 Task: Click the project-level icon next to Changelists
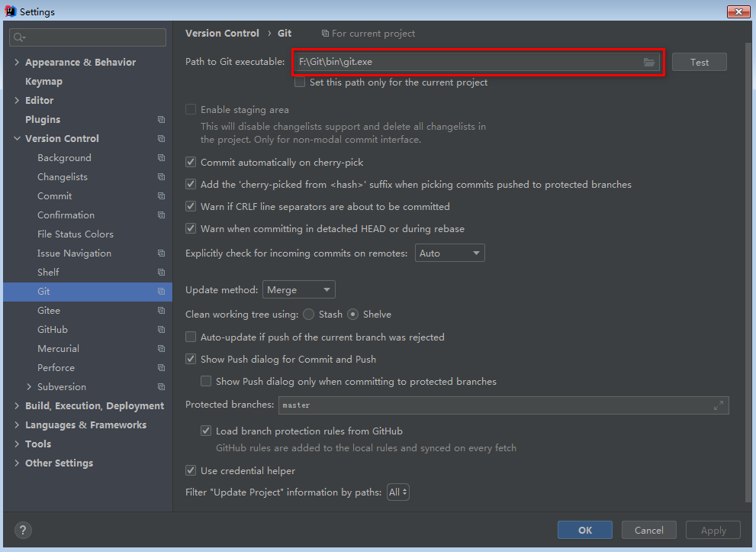pyautogui.click(x=161, y=177)
